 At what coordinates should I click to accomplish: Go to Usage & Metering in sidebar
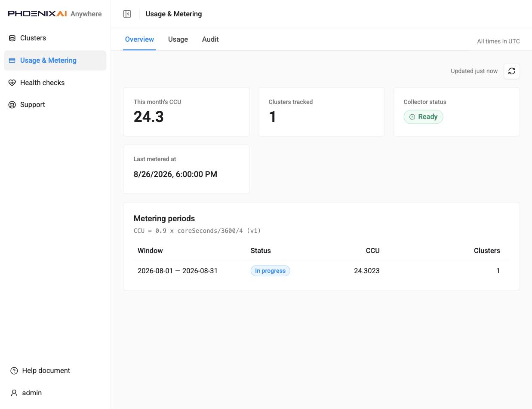[x=55, y=61]
